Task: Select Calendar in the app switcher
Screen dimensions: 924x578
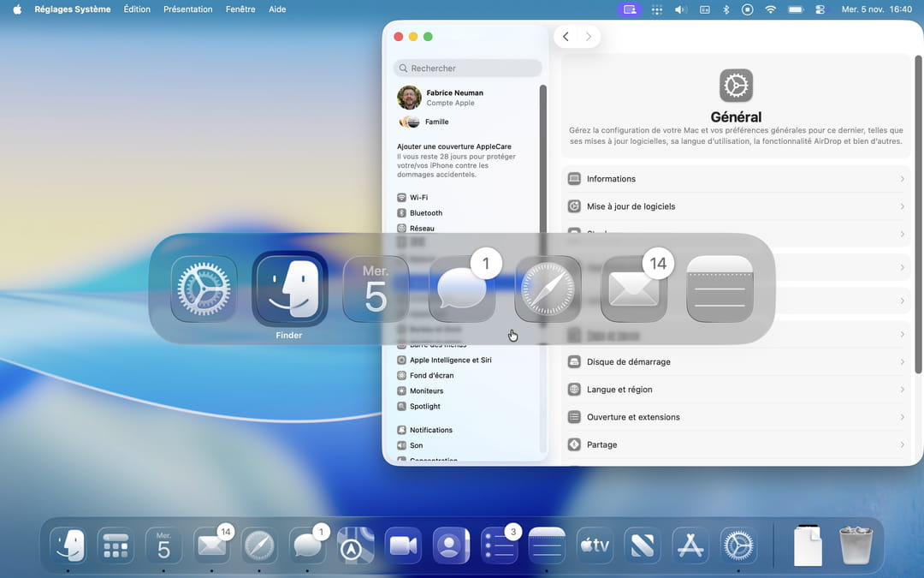Action: coord(376,289)
